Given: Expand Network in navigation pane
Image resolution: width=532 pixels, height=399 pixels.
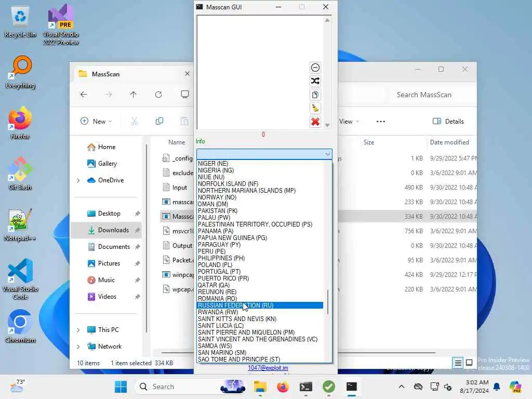Looking at the screenshot, I should 78,347.
